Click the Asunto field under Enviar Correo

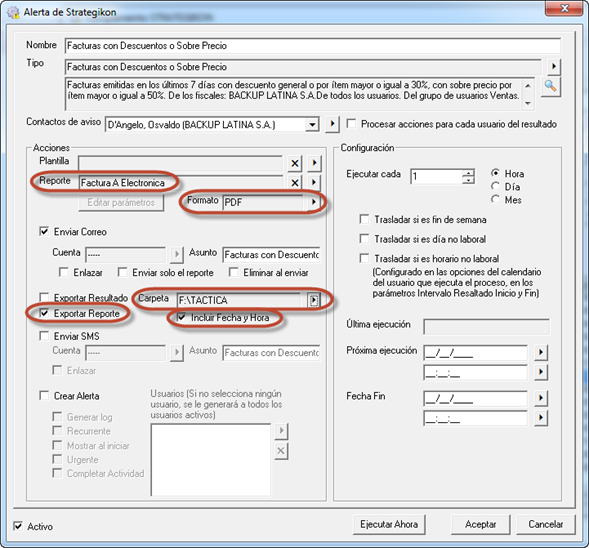tap(271, 255)
